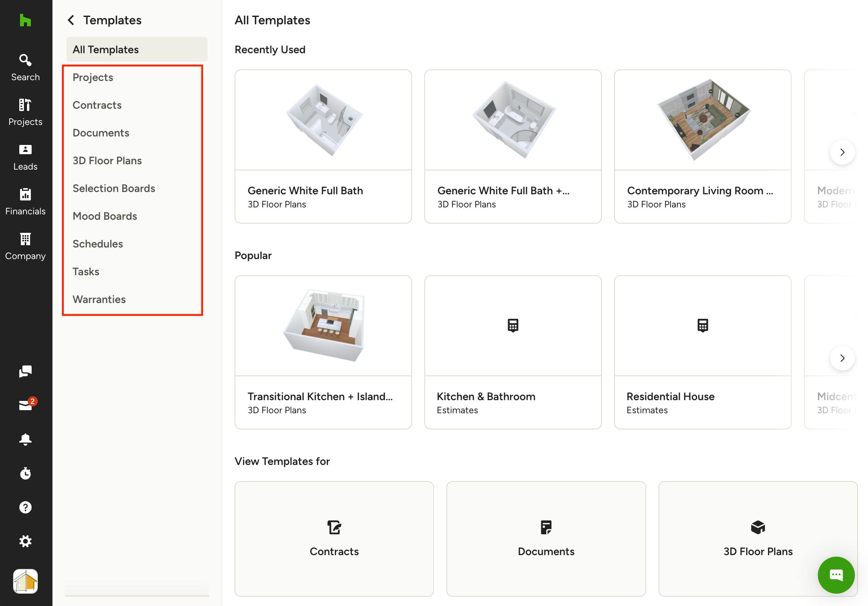This screenshot has height=606, width=868.
Task: Open the notifications bell
Action: coord(25,439)
